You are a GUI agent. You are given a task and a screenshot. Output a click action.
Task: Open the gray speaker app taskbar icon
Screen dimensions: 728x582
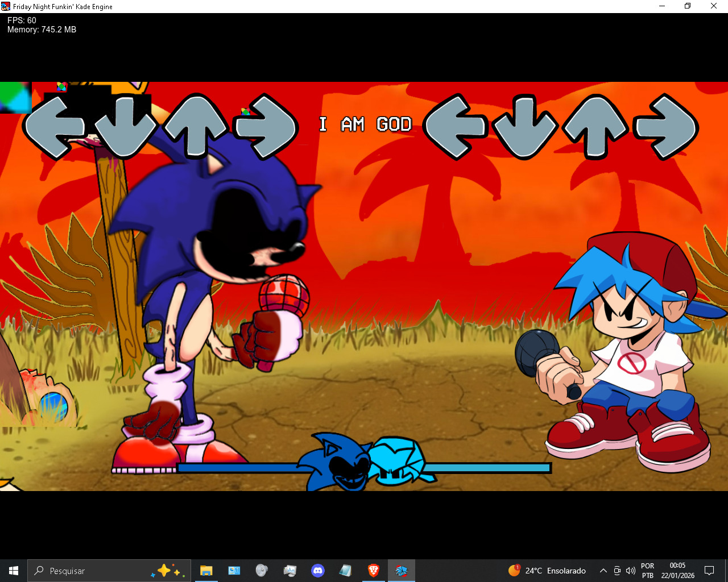(x=262, y=571)
